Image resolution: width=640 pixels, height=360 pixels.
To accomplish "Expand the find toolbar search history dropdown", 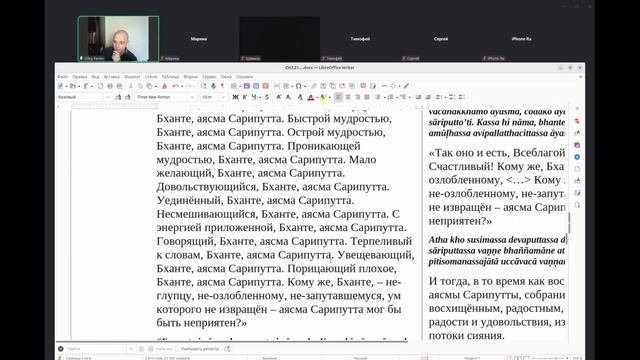I will 131,349.
